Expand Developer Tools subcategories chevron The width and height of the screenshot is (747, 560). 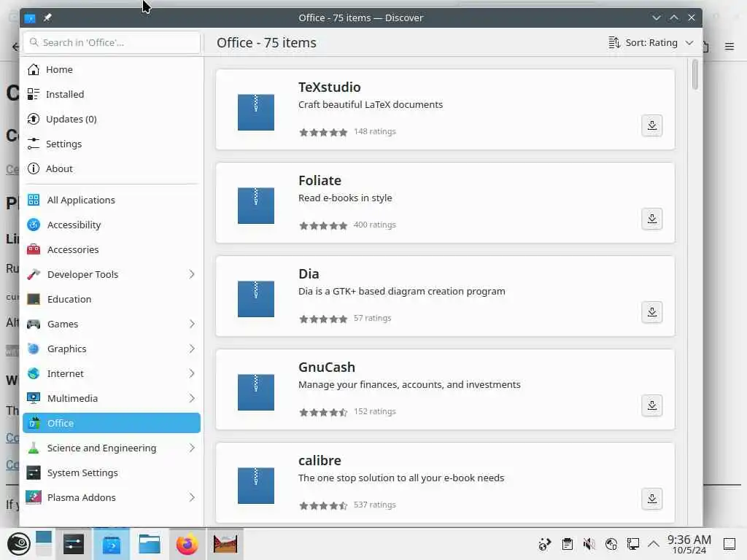coord(192,274)
